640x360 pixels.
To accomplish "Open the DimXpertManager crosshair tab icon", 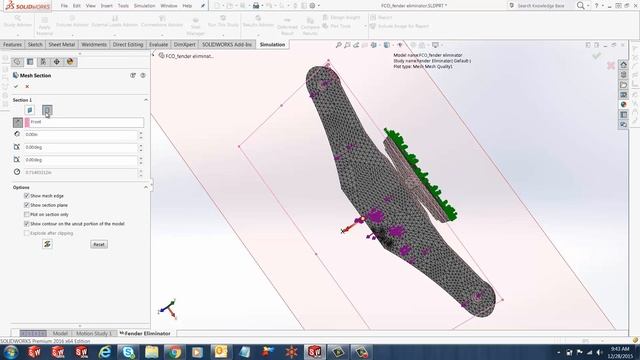I will point(57,62).
